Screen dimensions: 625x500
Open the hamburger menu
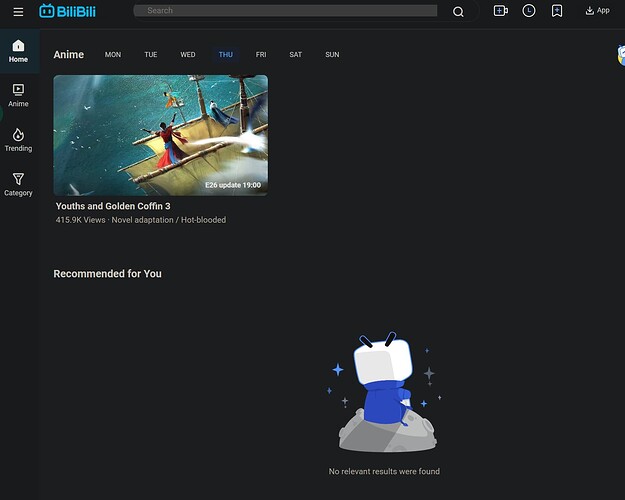18,12
